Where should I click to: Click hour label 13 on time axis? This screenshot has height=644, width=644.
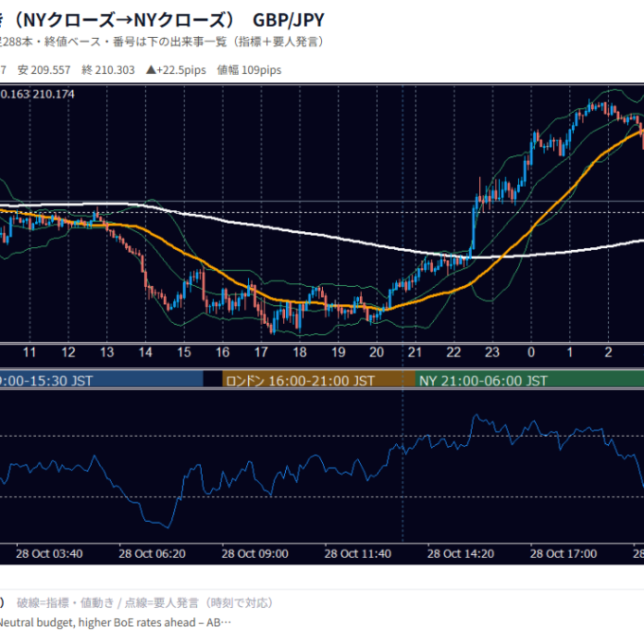click(107, 352)
